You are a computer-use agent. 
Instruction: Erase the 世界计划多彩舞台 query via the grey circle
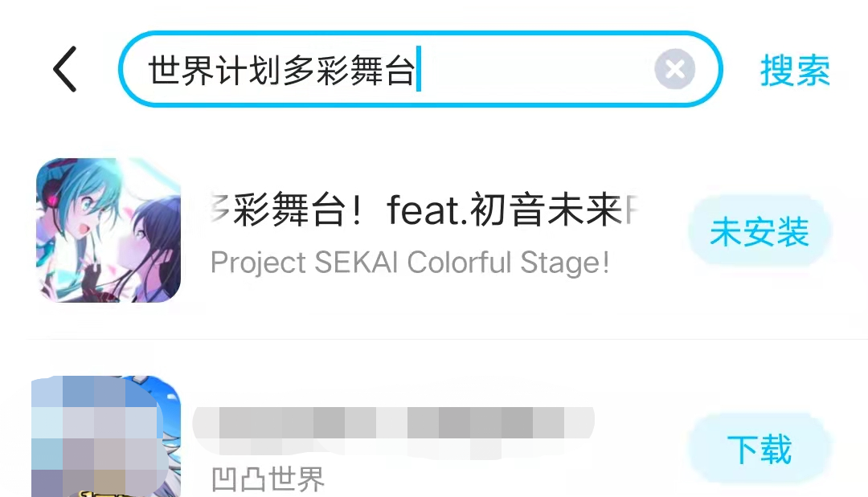click(674, 70)
